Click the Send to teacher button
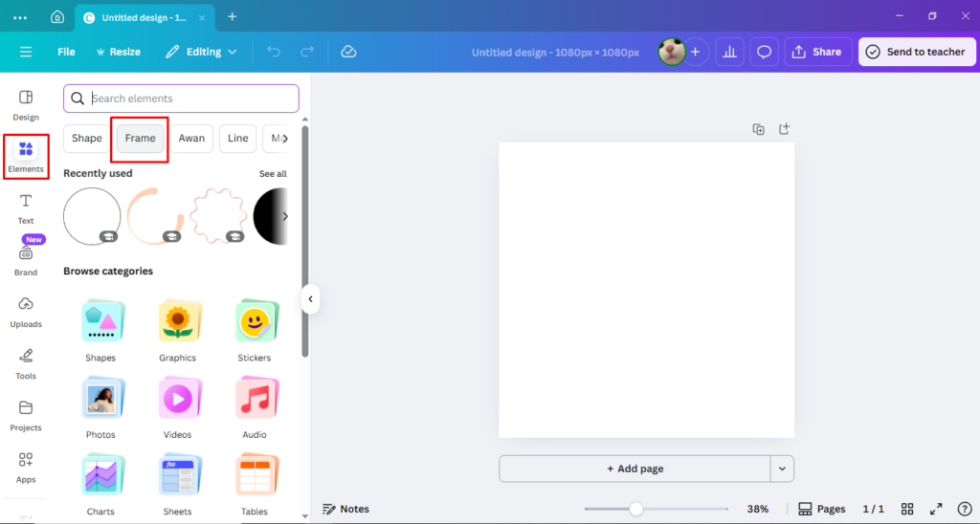This screenshot has width=980, height=524. pos(915,52)
